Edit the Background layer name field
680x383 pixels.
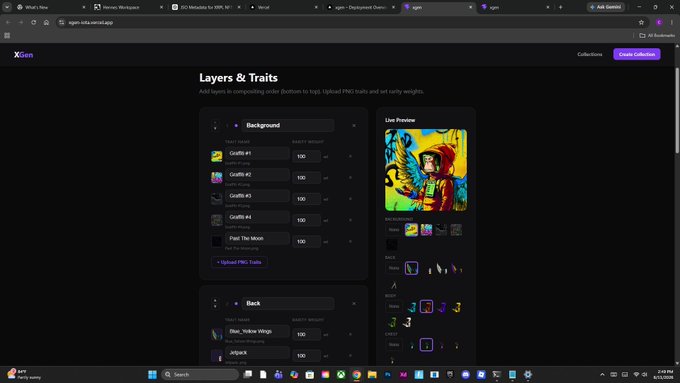coord(288,125)
